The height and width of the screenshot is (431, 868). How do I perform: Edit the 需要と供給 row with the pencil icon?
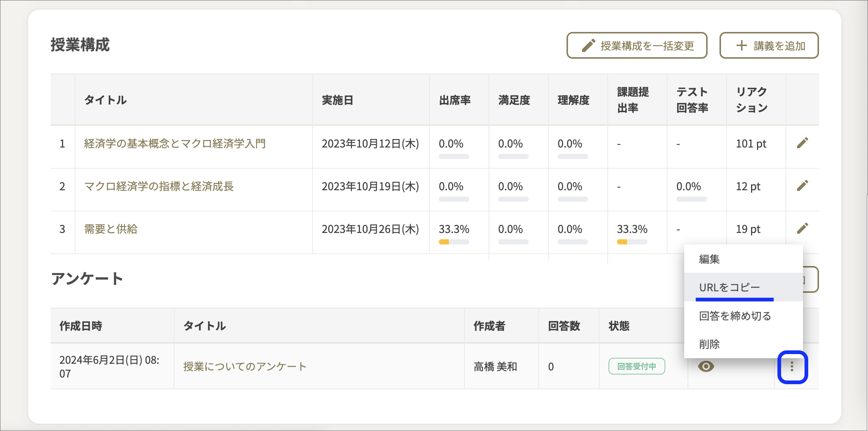pos(802,229)
